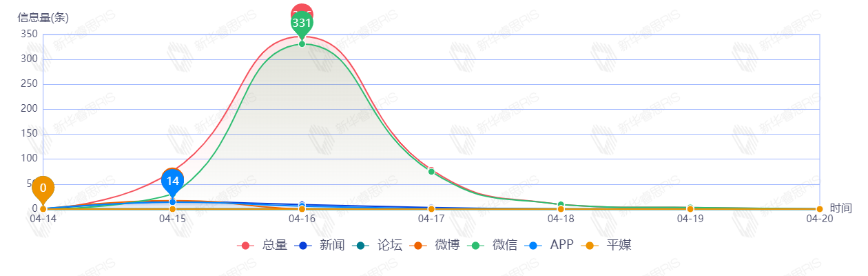Click the 04-19 data point
This screenshot has height=276, width=868.
click(x=690, y=208)
